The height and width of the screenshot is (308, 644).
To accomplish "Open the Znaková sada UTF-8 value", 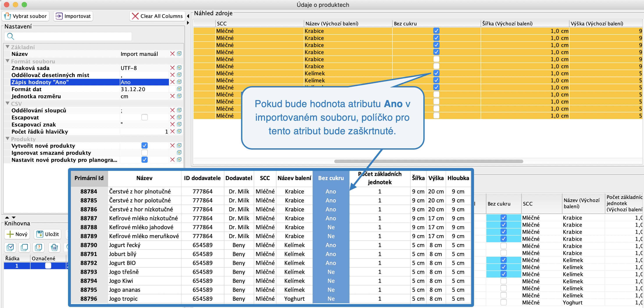I will point(144,68).
